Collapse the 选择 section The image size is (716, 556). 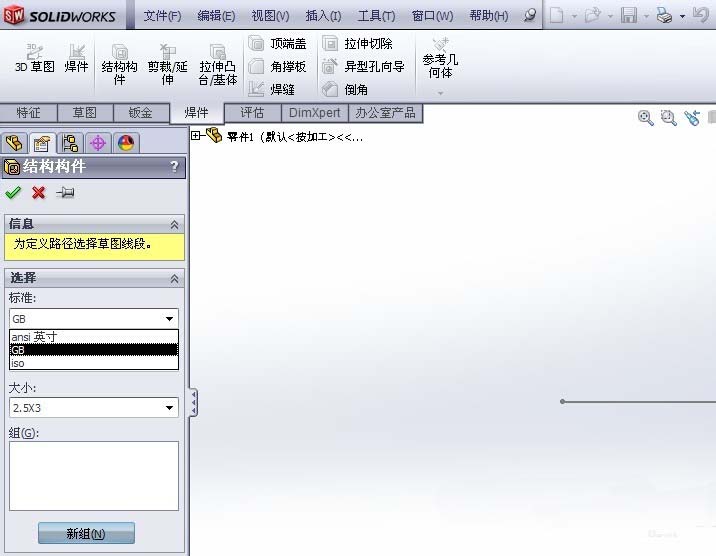174,278
